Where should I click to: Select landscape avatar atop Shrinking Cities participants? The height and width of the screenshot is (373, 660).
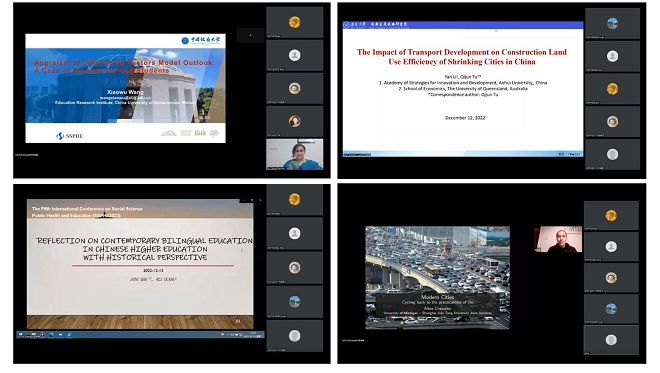[x=612, y=23]
